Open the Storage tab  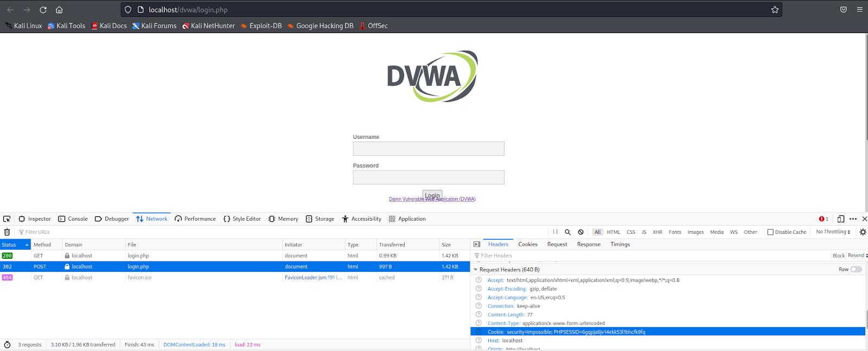(x=320, y=219)
